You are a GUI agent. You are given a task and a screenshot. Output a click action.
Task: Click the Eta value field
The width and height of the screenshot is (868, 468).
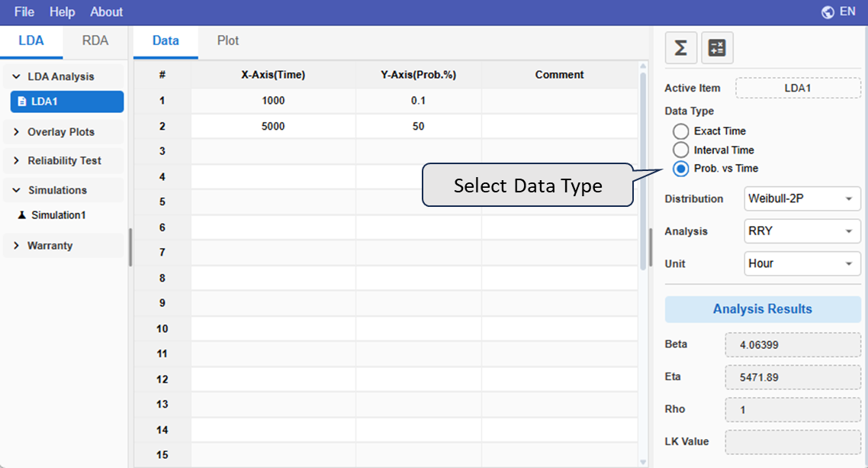coord(792,378)
